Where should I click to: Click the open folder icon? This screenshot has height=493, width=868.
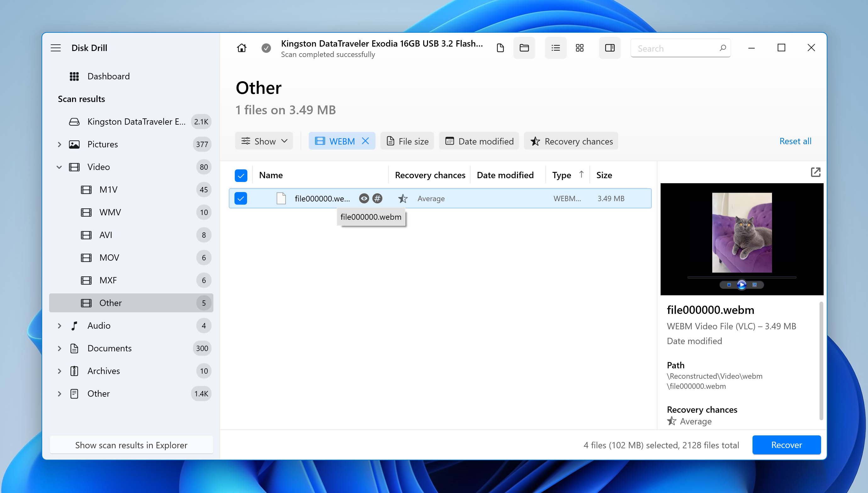(523, 48)
